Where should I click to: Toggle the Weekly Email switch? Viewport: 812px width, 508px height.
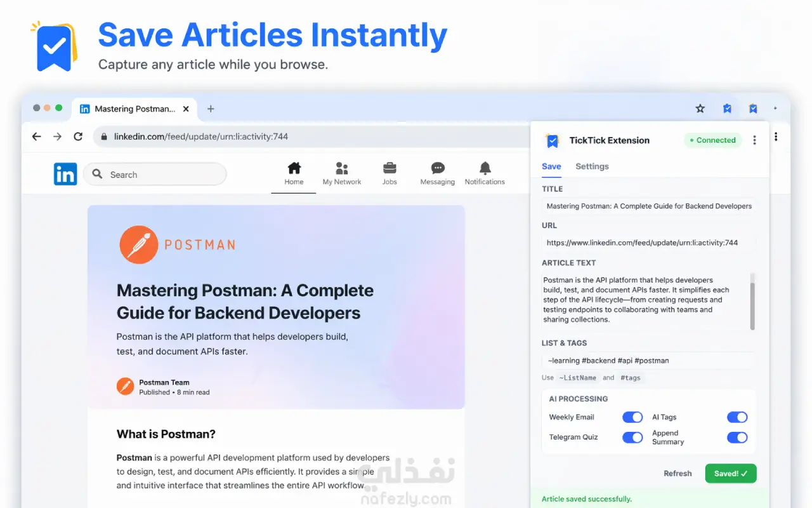pos(632,417)
